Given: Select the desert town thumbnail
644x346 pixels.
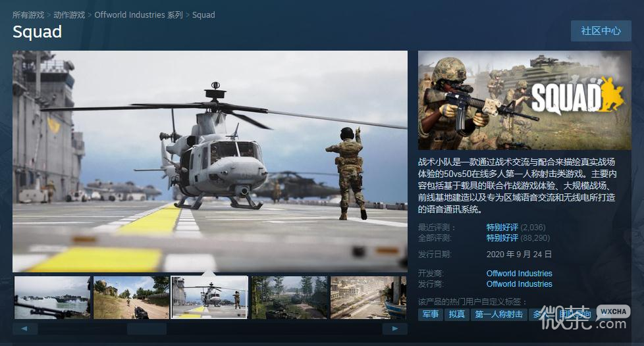Looking at the screenshot, I should [x=368, y=297].
